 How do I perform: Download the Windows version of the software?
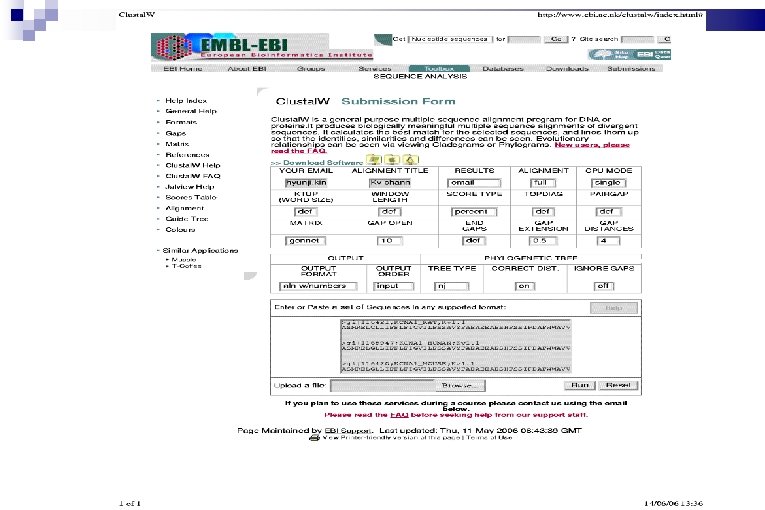(374, 160)
